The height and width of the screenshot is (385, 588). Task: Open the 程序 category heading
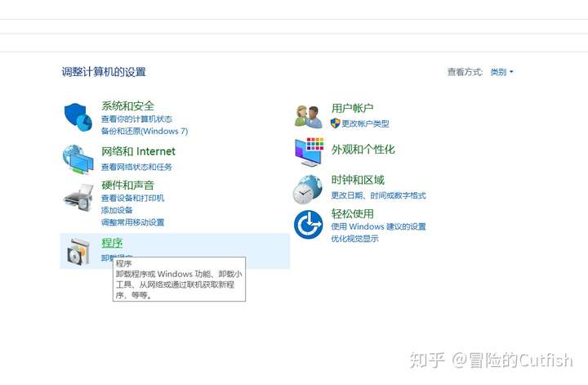point(112,243)
